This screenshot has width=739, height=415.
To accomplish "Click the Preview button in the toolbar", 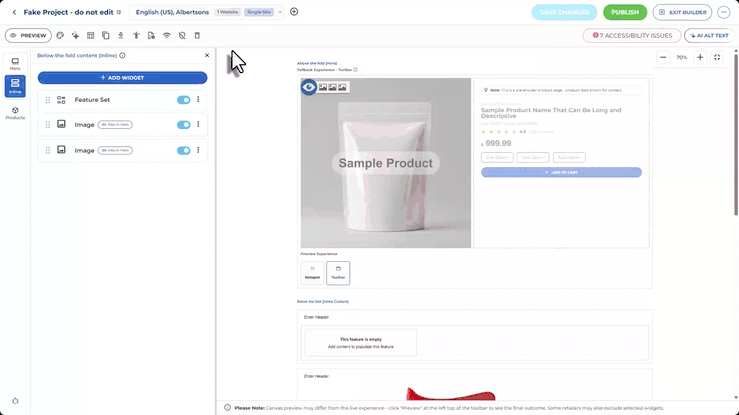I will pos(28,35).
